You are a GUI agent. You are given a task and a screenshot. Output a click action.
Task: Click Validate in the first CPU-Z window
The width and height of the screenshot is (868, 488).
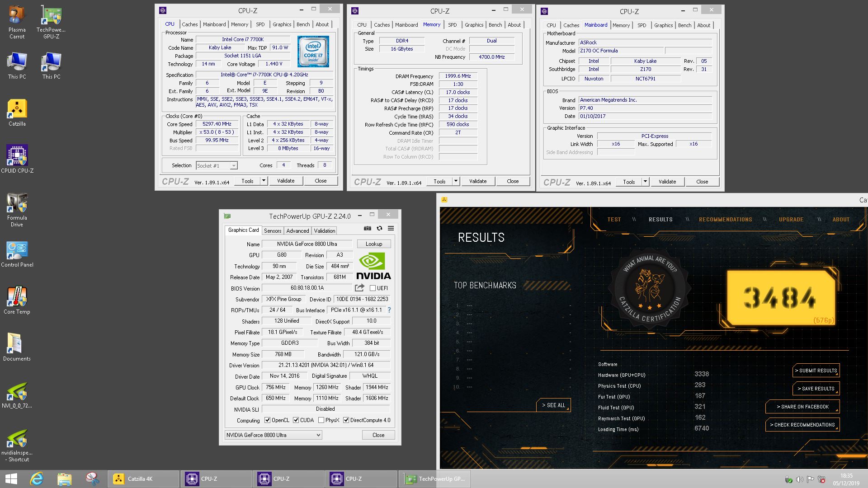click(x=286, y=181)
